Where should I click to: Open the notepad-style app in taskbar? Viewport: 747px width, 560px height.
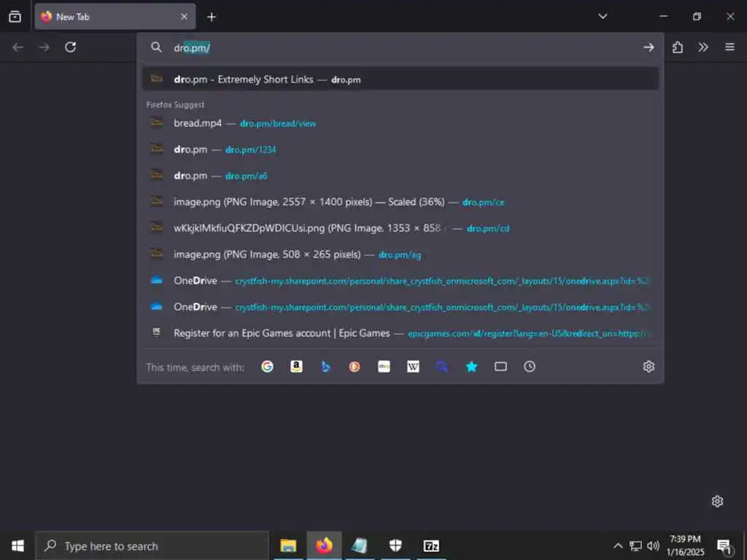[360, 545]
